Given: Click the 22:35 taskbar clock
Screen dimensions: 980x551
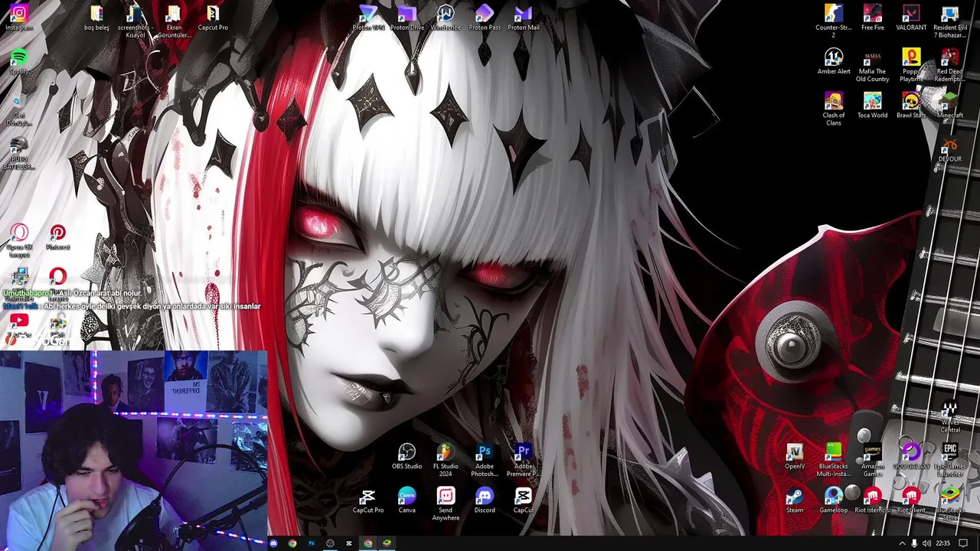Looking at the screenshot, I should 942,543.
